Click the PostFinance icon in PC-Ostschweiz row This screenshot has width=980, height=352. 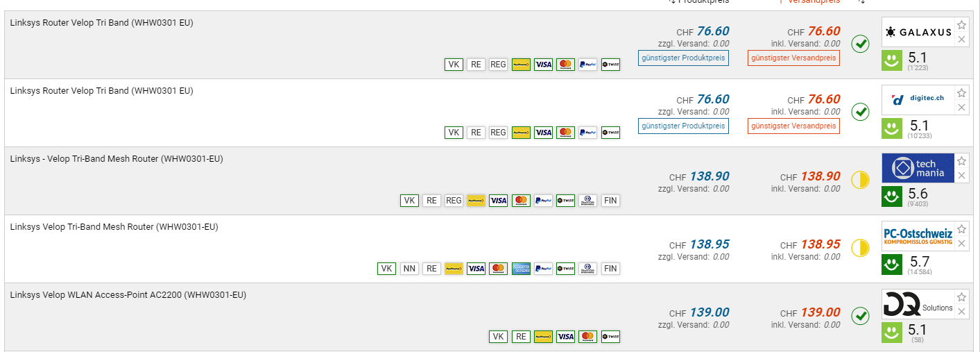pyautogui.click(x=454, y=269)
